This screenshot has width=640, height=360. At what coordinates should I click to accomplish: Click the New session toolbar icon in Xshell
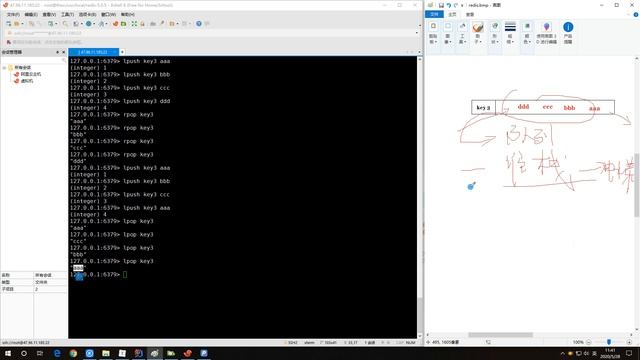[x=9, y=24]
